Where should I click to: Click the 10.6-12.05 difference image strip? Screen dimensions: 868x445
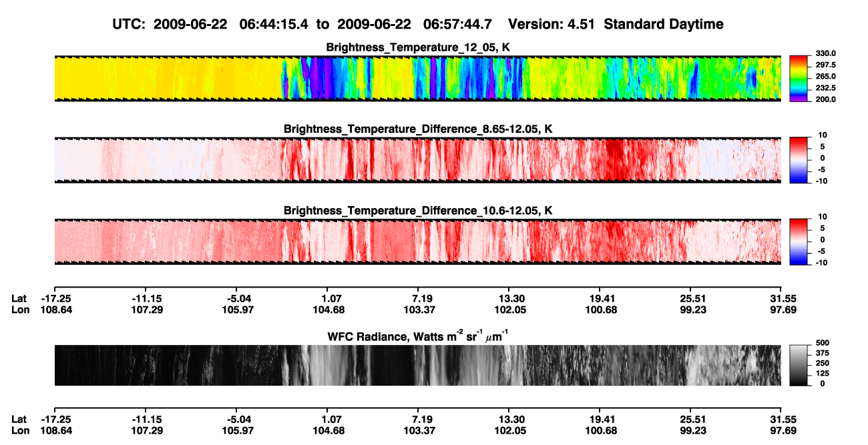(418, 242)
